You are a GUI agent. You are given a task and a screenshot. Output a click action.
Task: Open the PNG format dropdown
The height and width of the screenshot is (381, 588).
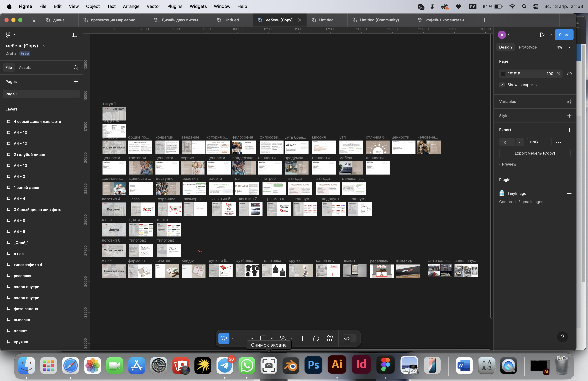(x=539, y=142)
